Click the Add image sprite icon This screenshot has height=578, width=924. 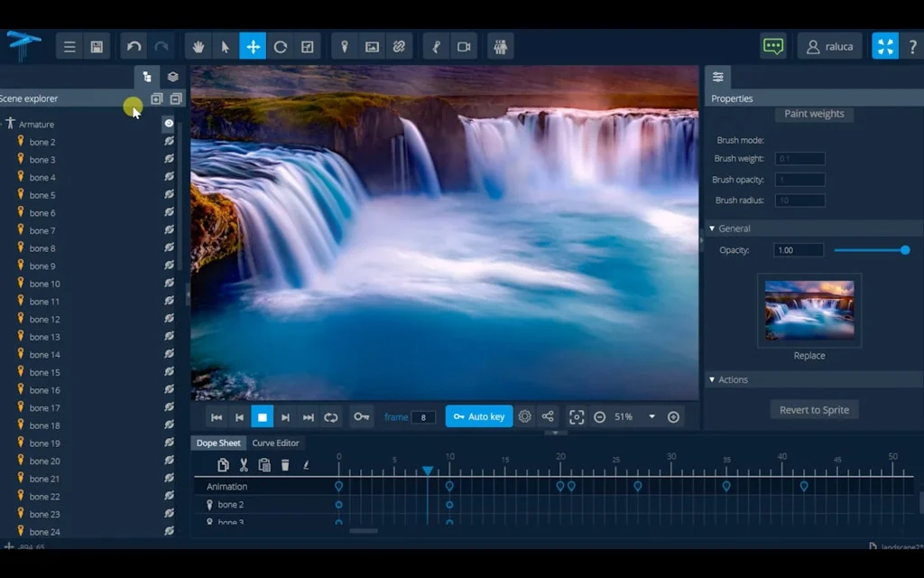click(x=372, y=47)
